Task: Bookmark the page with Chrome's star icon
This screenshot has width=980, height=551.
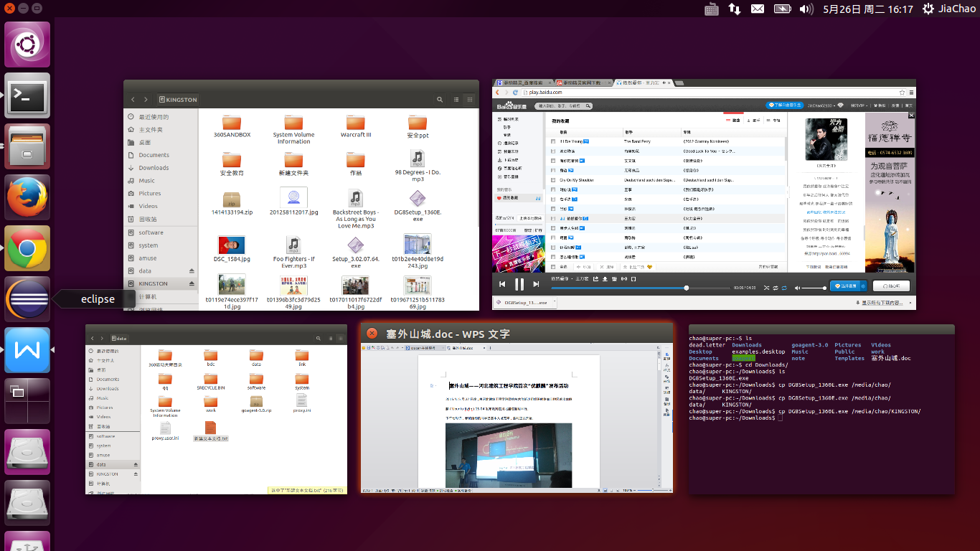Action: point(902,93)
